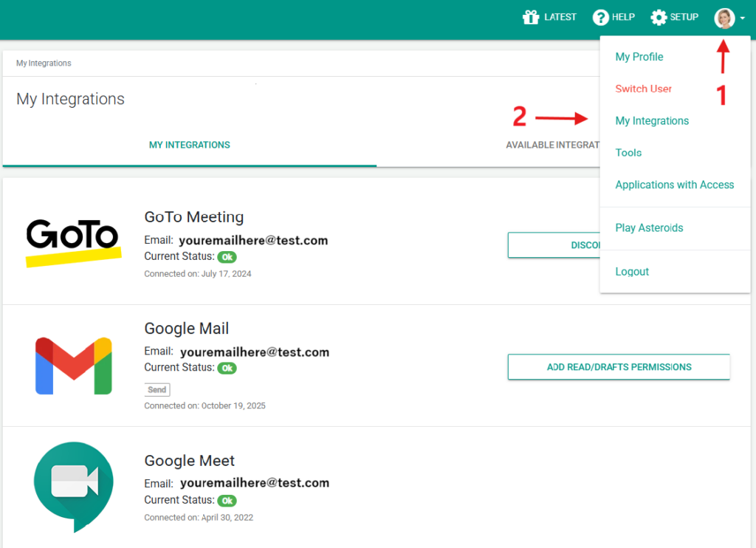Click the gift icon for Latest
The image size is (756, 548).
click(530, 18)
